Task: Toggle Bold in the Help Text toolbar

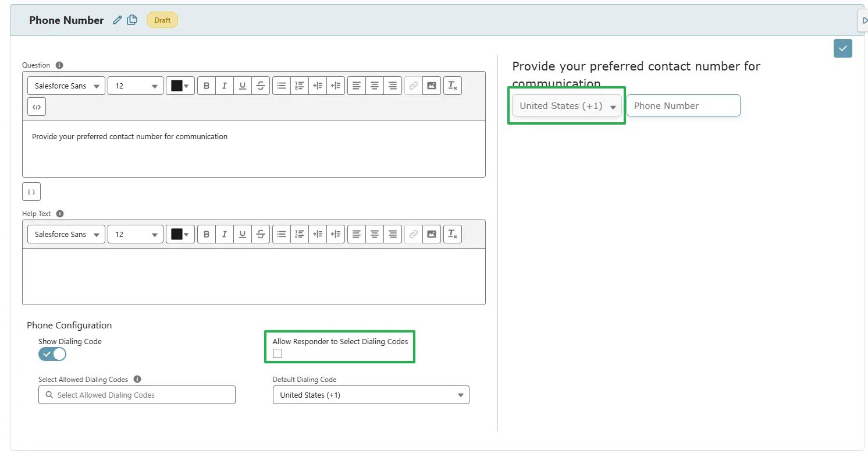Action: click(206, 234)
